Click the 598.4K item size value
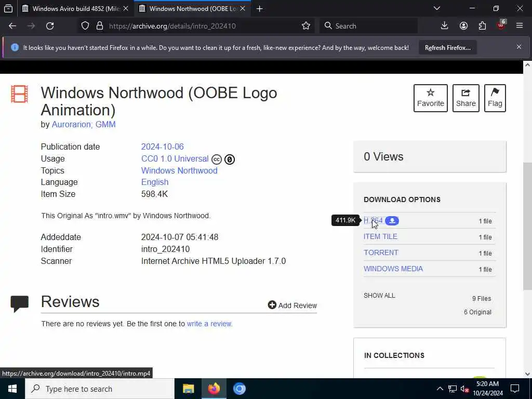 (154, 194)
